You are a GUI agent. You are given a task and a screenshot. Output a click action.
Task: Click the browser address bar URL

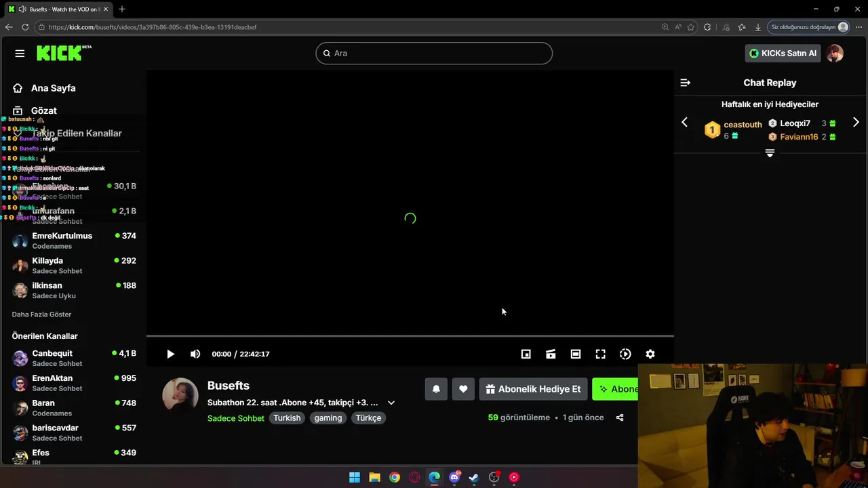[153, 27]
